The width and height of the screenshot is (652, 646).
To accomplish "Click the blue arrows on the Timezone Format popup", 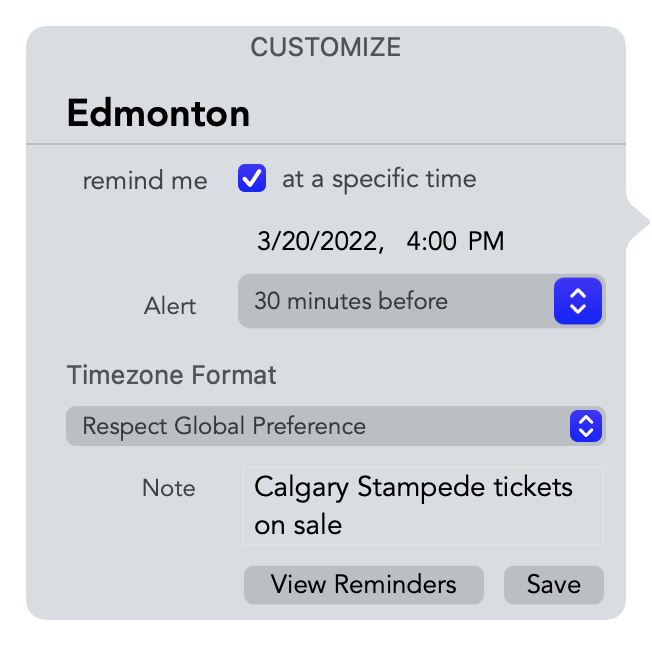I will [x=586, y=426].
